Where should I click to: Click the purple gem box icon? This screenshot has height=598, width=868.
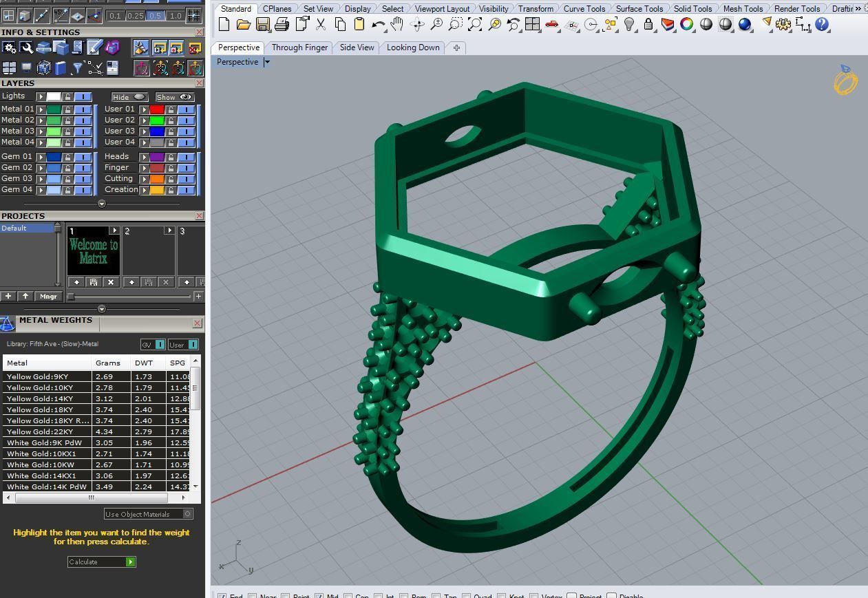point(112,47)
